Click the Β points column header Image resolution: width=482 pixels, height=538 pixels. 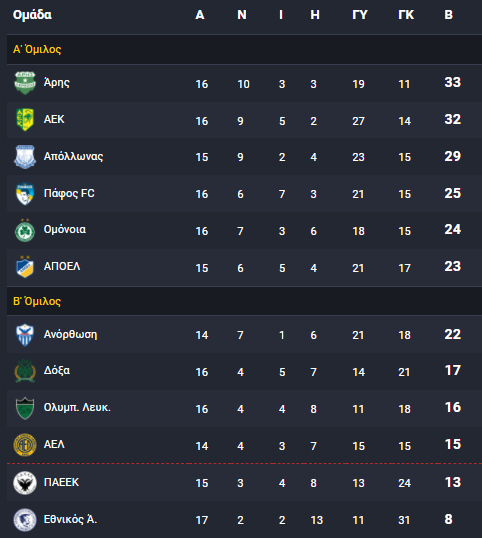point(448,15)
